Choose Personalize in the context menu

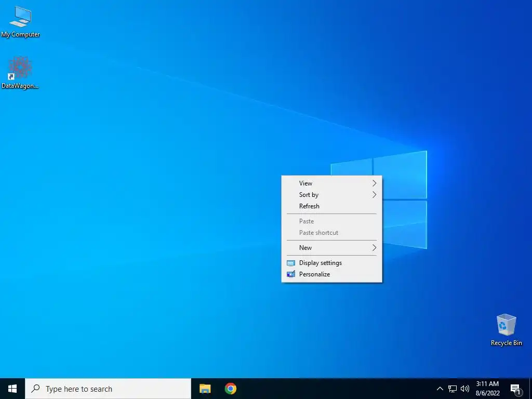(x=332, y=274)
